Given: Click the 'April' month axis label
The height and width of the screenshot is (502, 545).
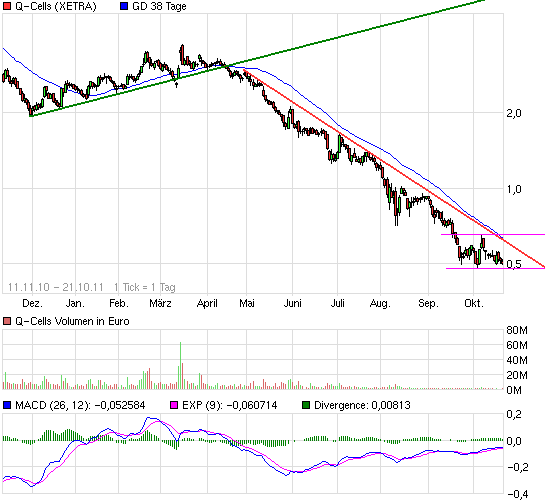Looking at the screenshot, I should pyautogui.click(x=207, y=303).
